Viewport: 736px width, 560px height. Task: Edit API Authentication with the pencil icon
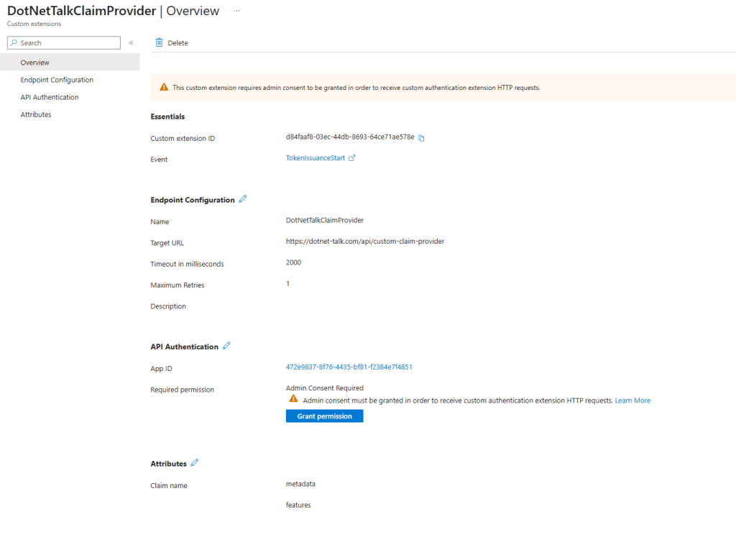tap(226, 346)
